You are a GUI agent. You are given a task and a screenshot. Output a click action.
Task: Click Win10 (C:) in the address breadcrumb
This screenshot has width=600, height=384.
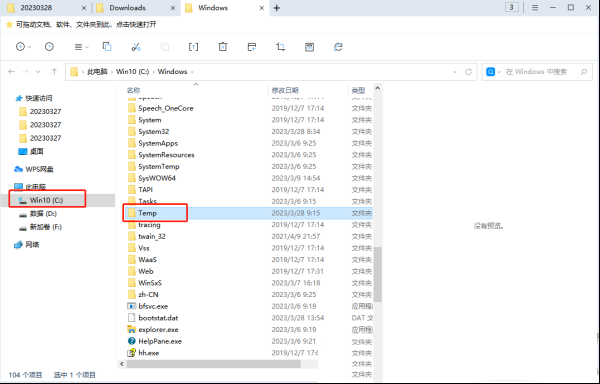[x=132, y=72]
